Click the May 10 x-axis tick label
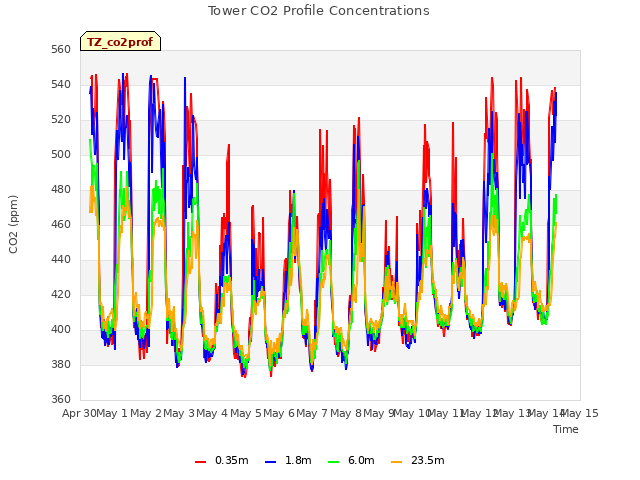 [x=413, y=413]
